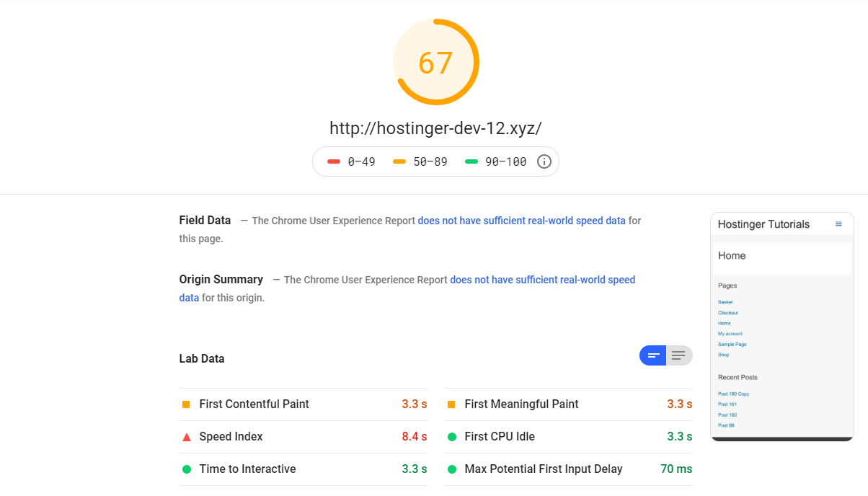This screenshot has height=496, width=868.
Task: Click the orange 67 performance score gauge
Action: point(435,63)
